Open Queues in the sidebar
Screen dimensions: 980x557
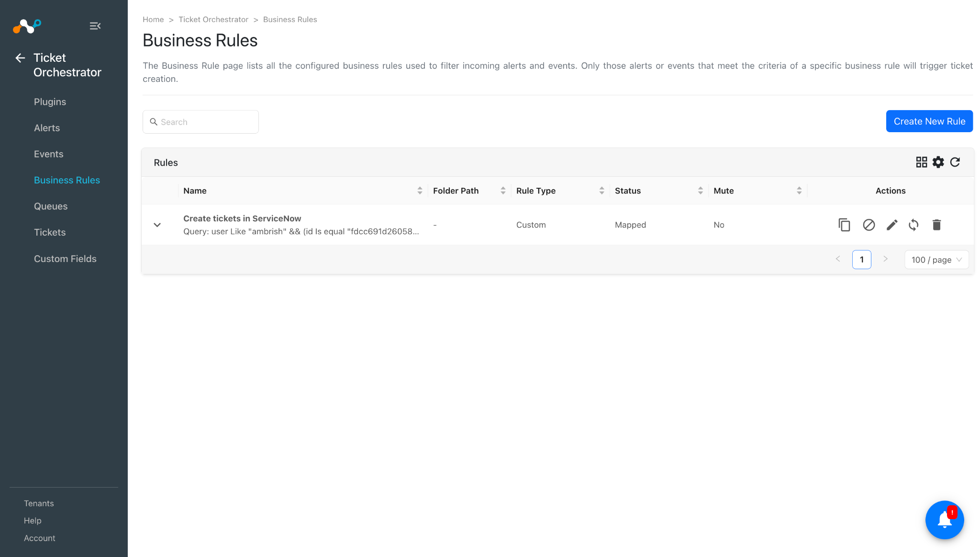51,206
